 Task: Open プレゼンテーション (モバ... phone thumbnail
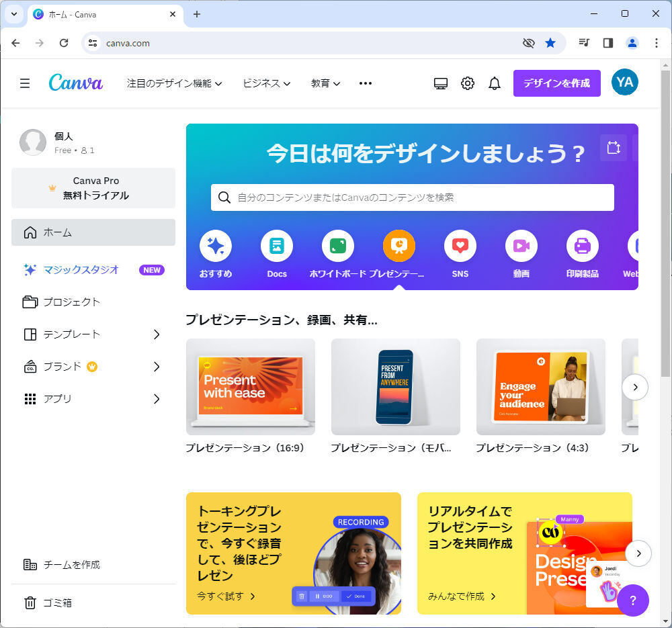[x=396, y=387]
